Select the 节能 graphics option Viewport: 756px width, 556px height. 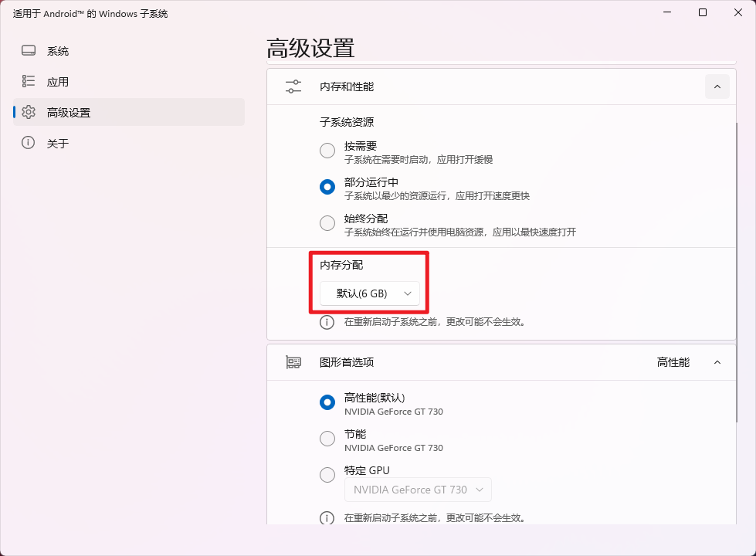click(x=327, y=439)
